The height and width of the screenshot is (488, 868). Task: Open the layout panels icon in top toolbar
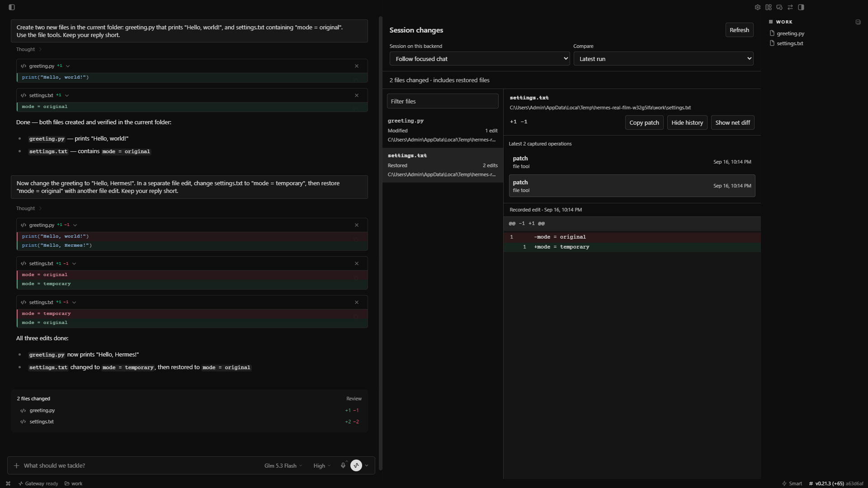(769, 7)
